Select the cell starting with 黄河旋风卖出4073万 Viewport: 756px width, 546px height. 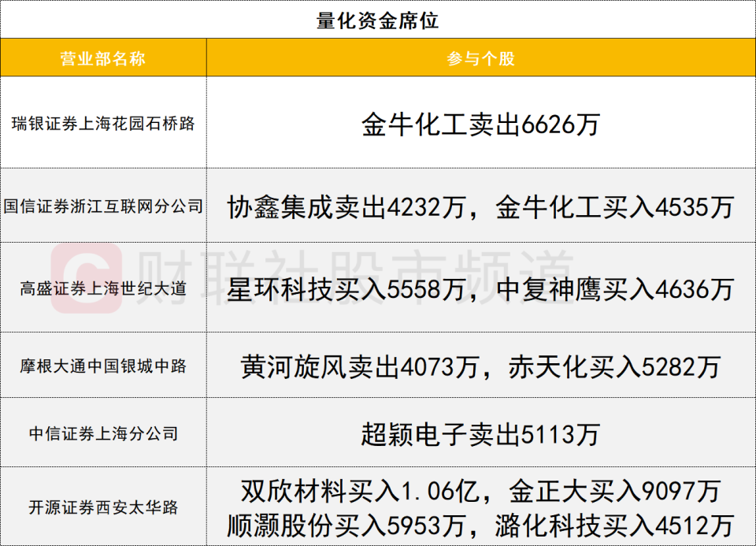[480, 365]
